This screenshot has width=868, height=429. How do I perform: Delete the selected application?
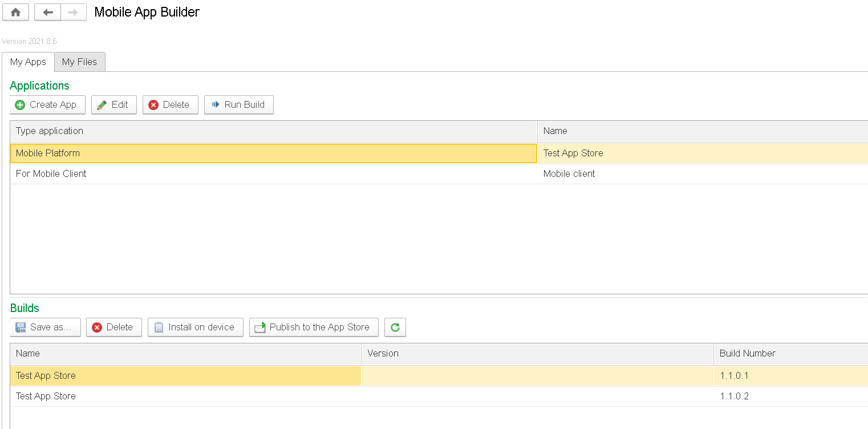(x=170, y=105)
